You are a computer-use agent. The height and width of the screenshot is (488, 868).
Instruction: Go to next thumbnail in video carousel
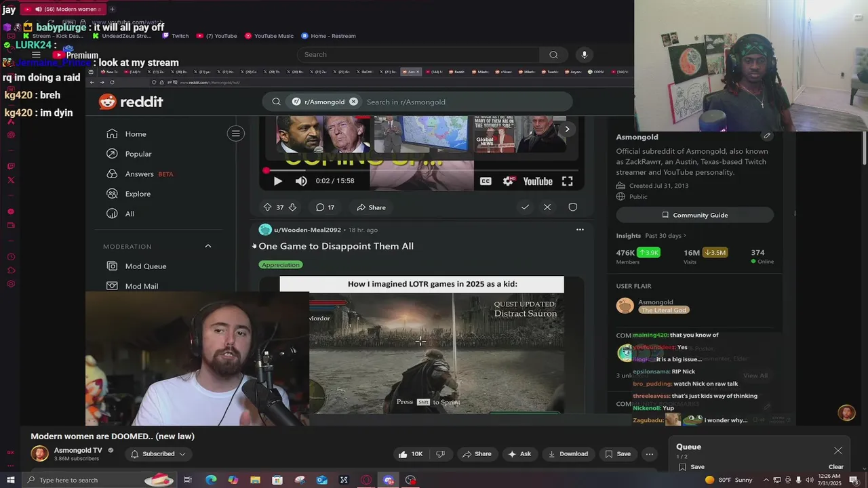click(x=567, y=129)
